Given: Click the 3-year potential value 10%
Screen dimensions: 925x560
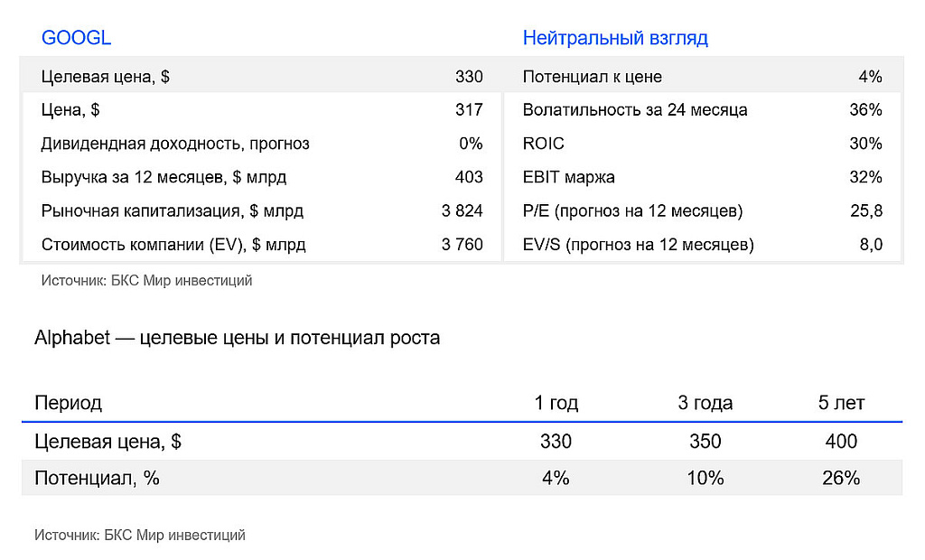Looking at the screenshot, I should pos(705,478).
